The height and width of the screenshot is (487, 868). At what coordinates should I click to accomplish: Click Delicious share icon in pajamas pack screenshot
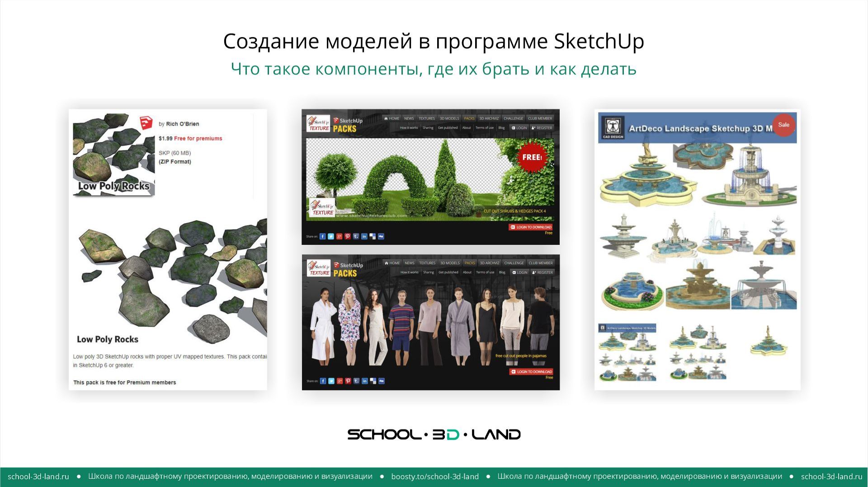pyautogui.click(x=373, y=381)
